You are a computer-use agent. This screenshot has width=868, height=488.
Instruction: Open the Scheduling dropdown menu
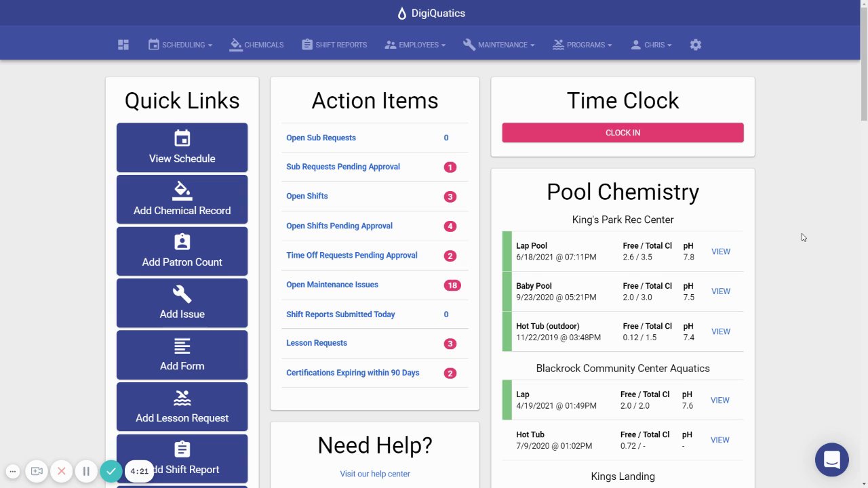[180, 45]
